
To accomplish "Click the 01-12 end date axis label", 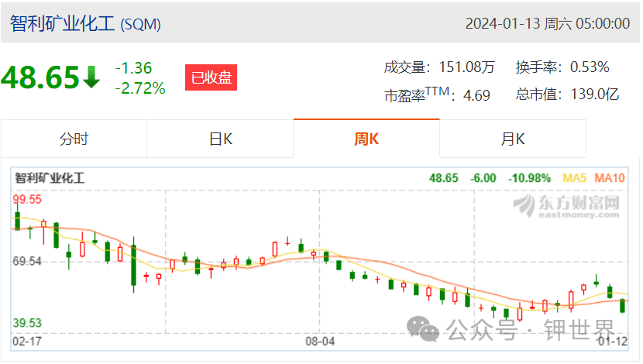I will coord(613,341).
